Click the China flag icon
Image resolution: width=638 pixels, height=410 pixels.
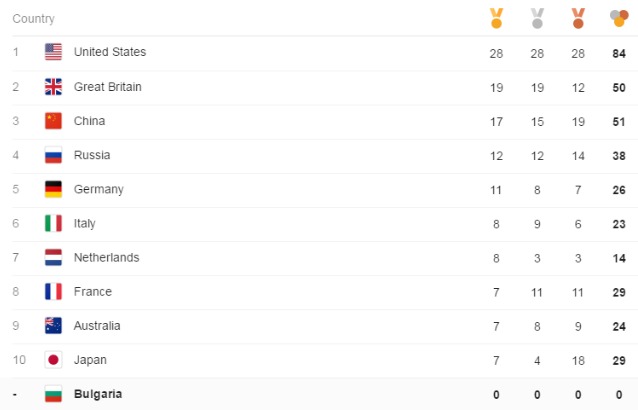(x=54, y=121)
